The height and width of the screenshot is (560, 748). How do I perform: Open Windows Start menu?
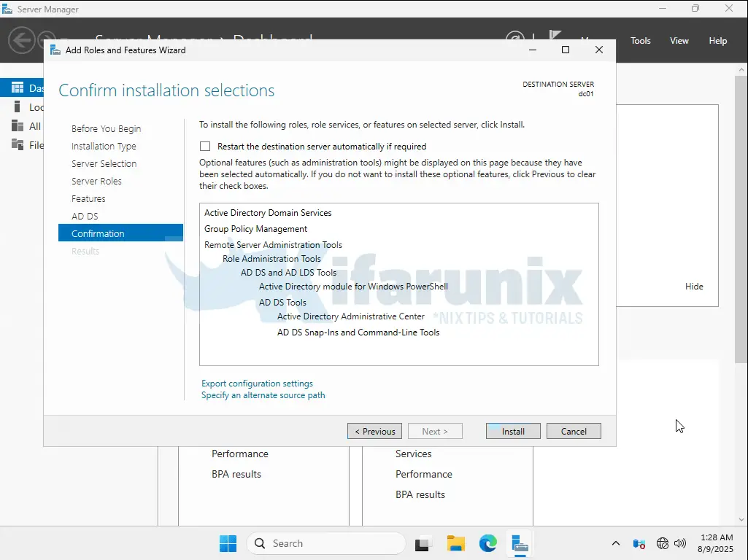(228, 543)
